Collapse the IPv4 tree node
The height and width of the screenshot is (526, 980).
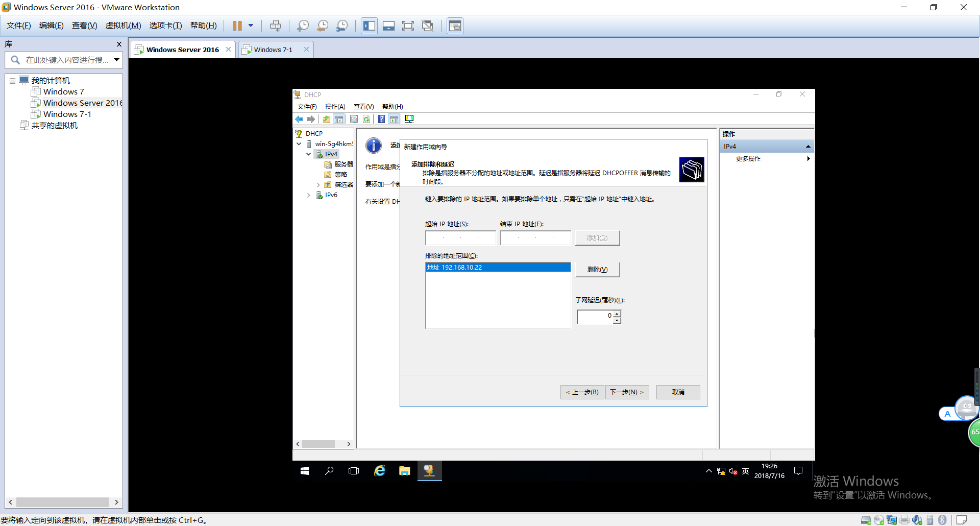click(309, 154)
